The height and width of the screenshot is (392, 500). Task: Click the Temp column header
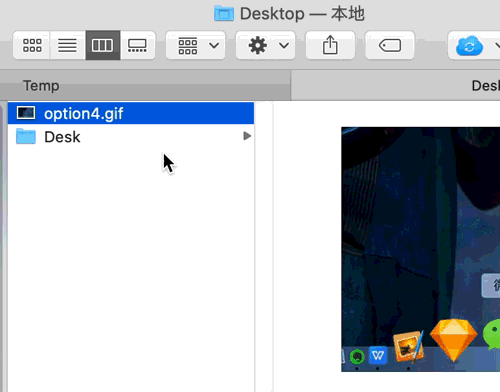[x=41, y=86]
